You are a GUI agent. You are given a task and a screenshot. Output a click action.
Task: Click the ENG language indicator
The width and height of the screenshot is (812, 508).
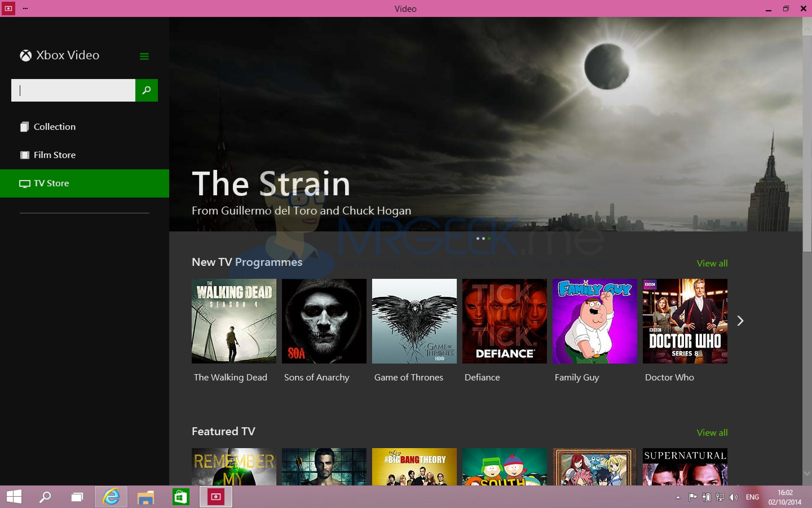click(752, 497)
